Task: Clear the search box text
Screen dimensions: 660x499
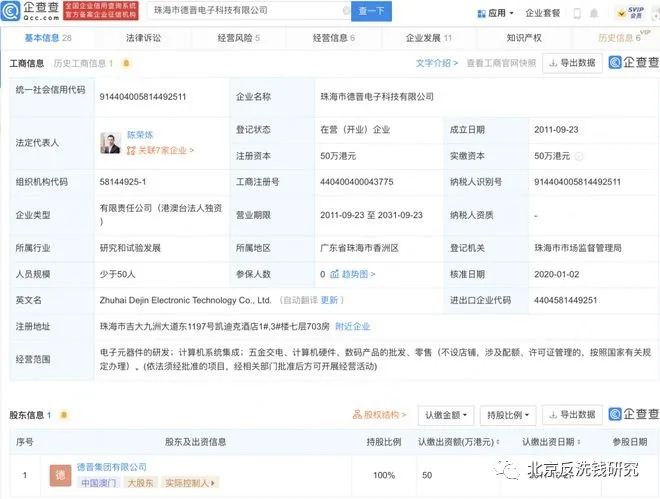Action: click(346, 11)
